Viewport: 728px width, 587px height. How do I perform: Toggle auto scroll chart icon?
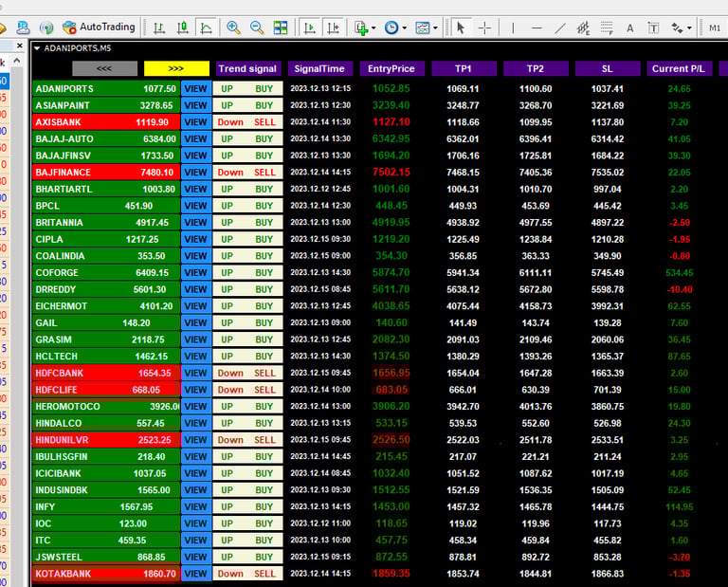click(309, 28)
